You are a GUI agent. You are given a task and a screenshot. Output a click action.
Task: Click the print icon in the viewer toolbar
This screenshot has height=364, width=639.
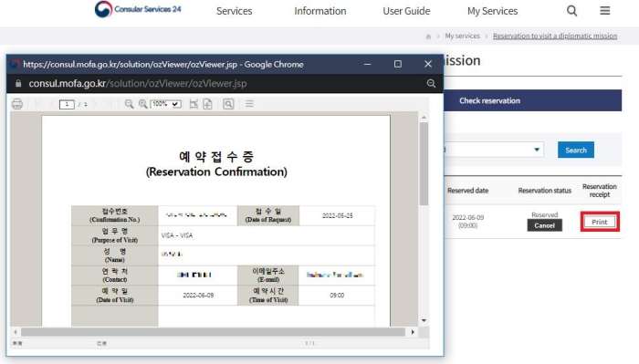tap(17, 104)
